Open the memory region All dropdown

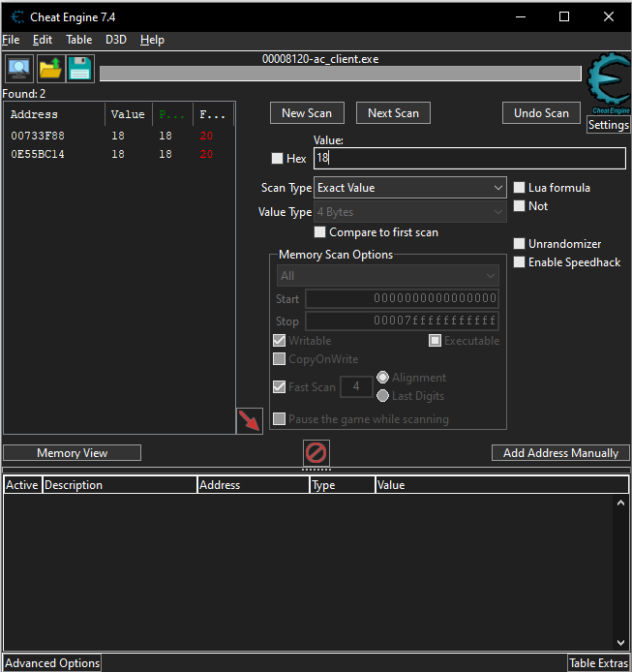tap(388, 276)
